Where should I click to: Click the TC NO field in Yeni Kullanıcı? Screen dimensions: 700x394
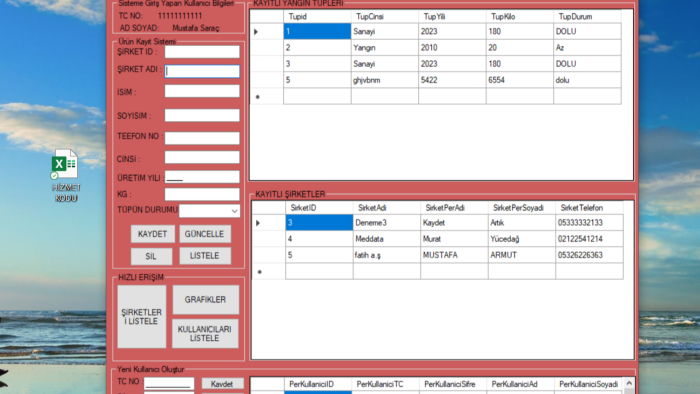click(169, 384)
